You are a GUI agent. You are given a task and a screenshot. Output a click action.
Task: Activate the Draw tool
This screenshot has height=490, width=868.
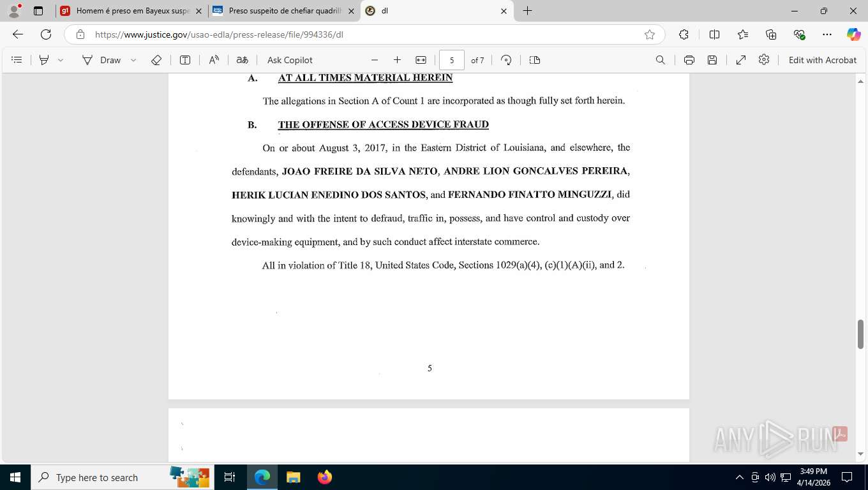(x=101, y=60)
